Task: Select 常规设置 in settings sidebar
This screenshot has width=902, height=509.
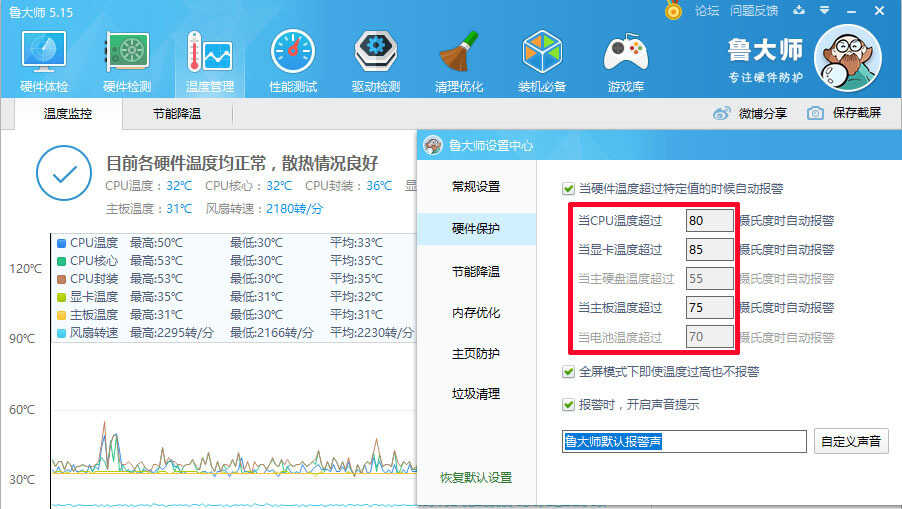Action: (x=476, y=187)
